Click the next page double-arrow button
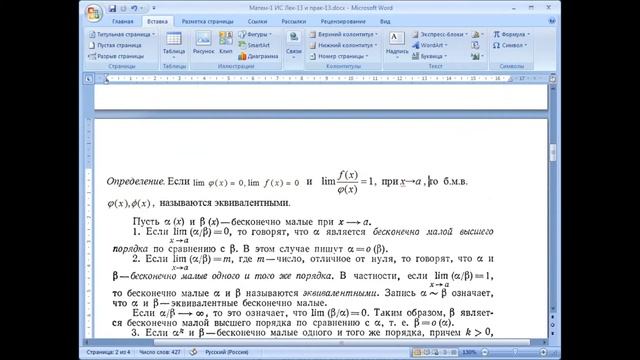The width and height of the screenshot is (640, 360). point(553,333)
